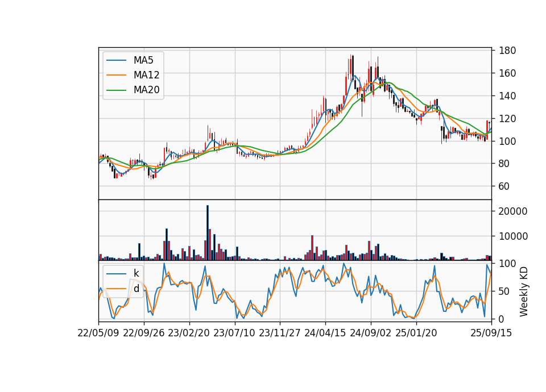Screen dimensions: 546x392
Task: Click the 140 price axis tick label
Action: click(507, 96)
